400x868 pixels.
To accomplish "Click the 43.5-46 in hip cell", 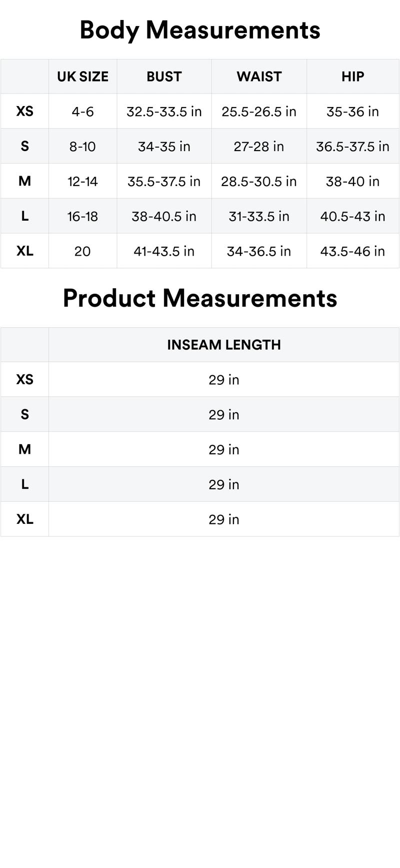I will tap(353, 251).
